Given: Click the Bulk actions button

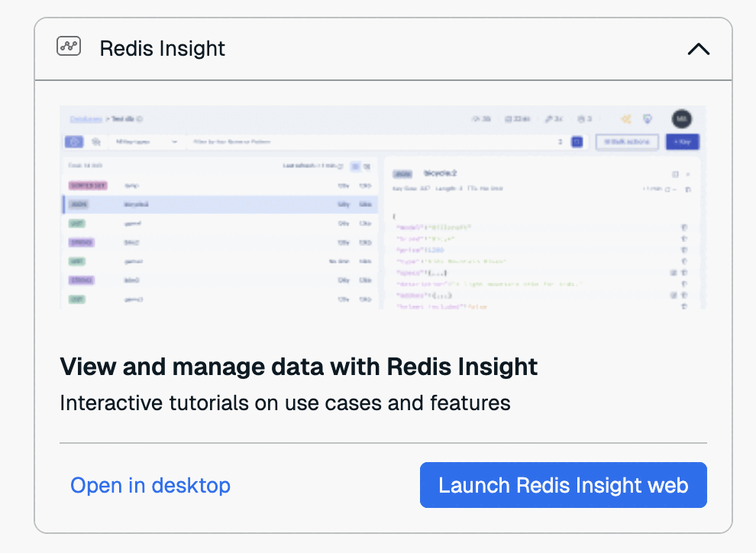Looking at the screenshot, I should coord(626,142).
